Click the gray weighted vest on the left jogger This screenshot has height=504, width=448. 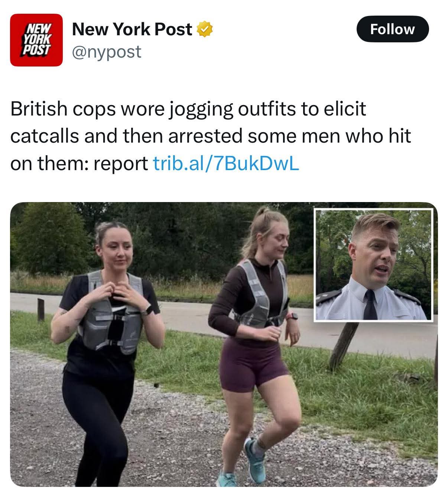pyautogui.click(x=111, y=312)
